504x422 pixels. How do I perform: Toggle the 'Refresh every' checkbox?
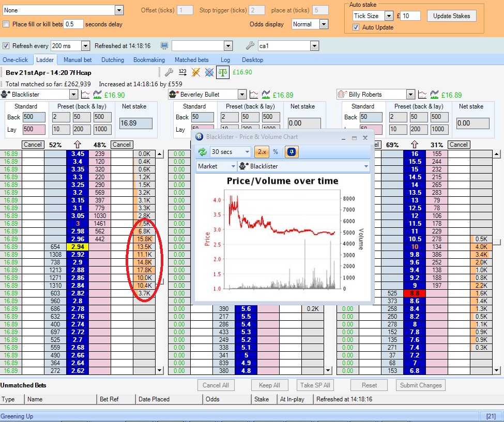(6, 46)
